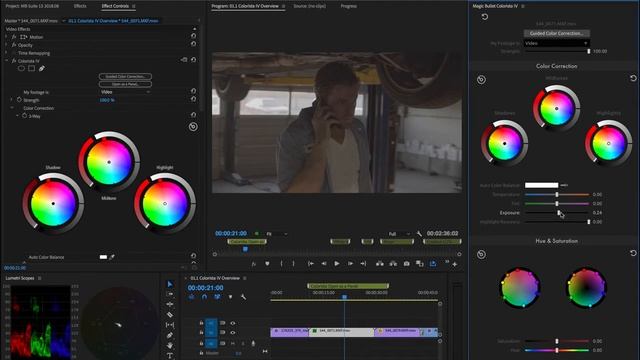Toggle lock on the top video track
The image size is (640, 360).
click(201, 323)
